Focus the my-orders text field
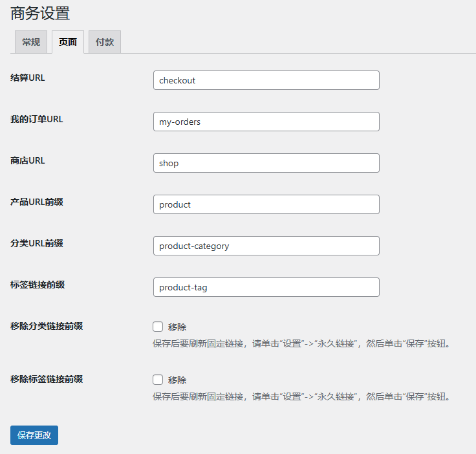Viewport: 476px width, 454px height. point(266,122)
